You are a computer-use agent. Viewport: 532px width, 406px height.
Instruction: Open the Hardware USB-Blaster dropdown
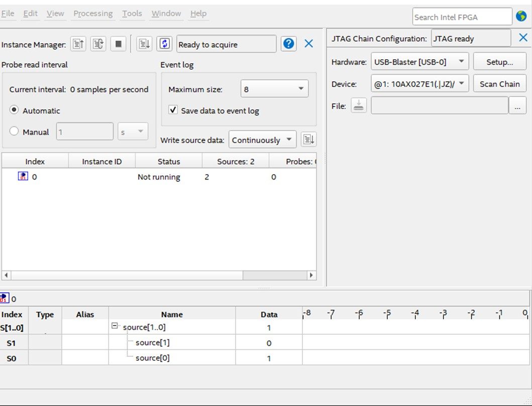click(x=419, y=62)
